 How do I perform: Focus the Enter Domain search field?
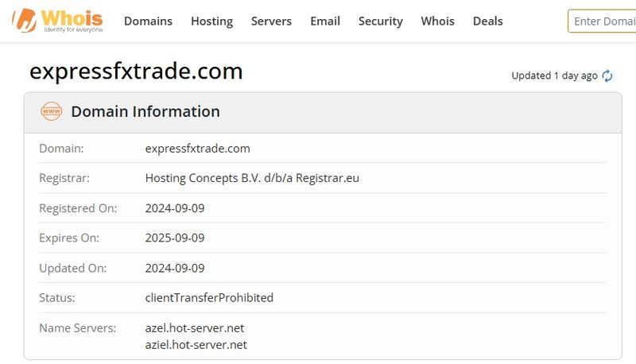pos(602,21)
